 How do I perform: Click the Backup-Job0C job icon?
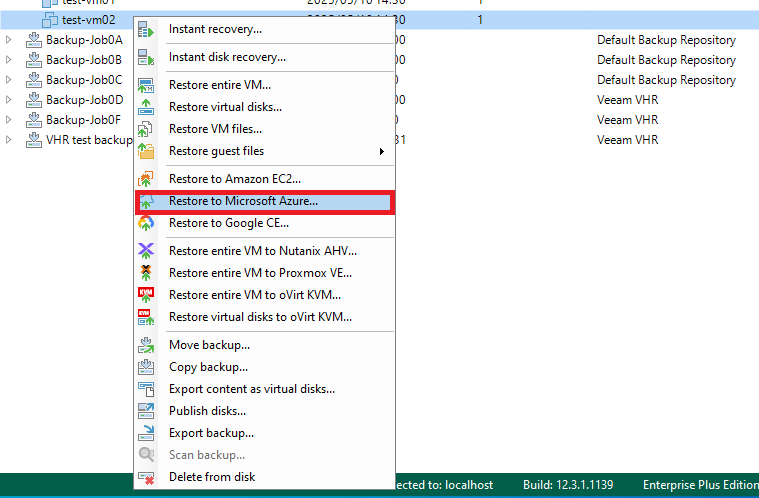point(33,79)
